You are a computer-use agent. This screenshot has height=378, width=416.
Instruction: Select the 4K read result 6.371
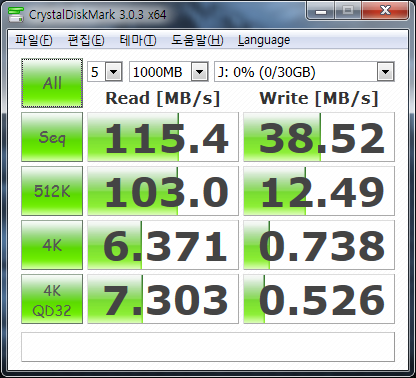click(163, 245)
